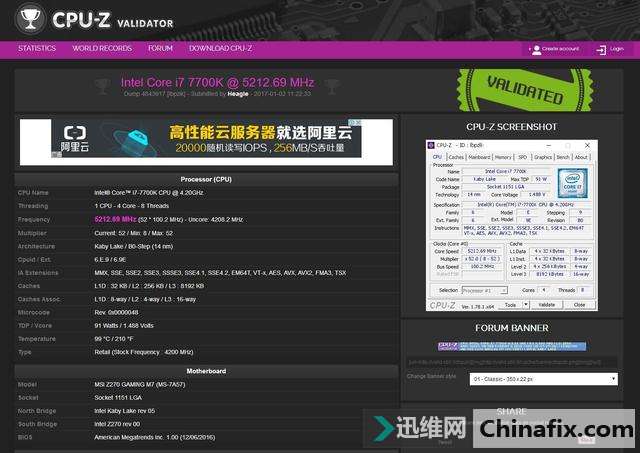The height and width of the screenshot is (453, 640).
Task: Open submitter Heagle's profile link
Action: click(238, 94)
